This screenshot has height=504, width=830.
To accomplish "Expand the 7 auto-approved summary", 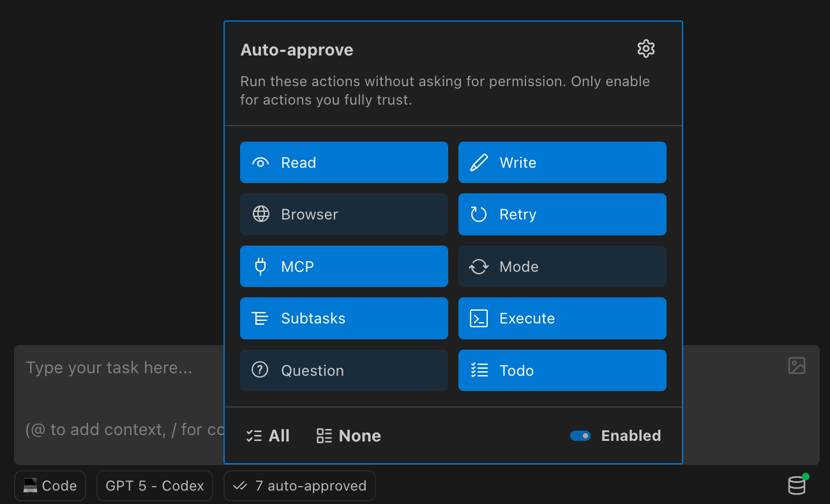I will click(x=299, y=485).
